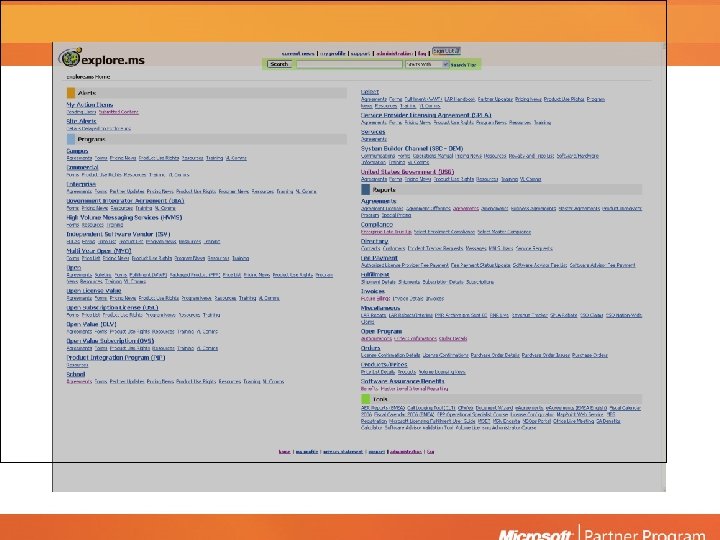
Task: Open Government Integrator Agreement (GIA) link
Action: point(125,201)
